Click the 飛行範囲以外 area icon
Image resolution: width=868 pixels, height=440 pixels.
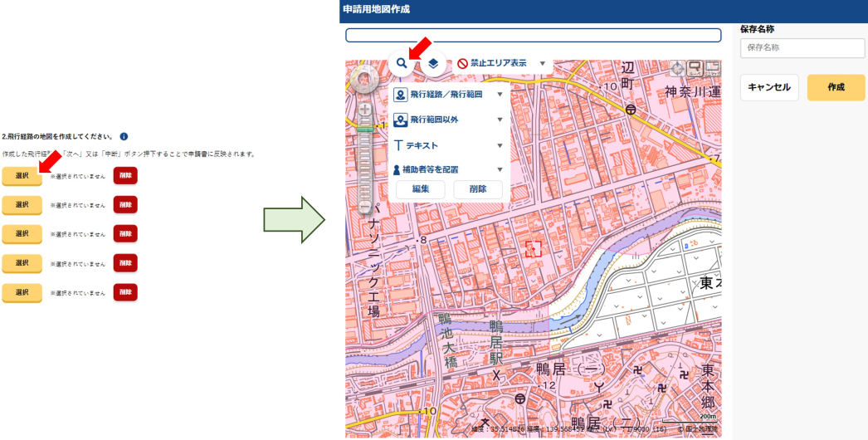[400, 120]
